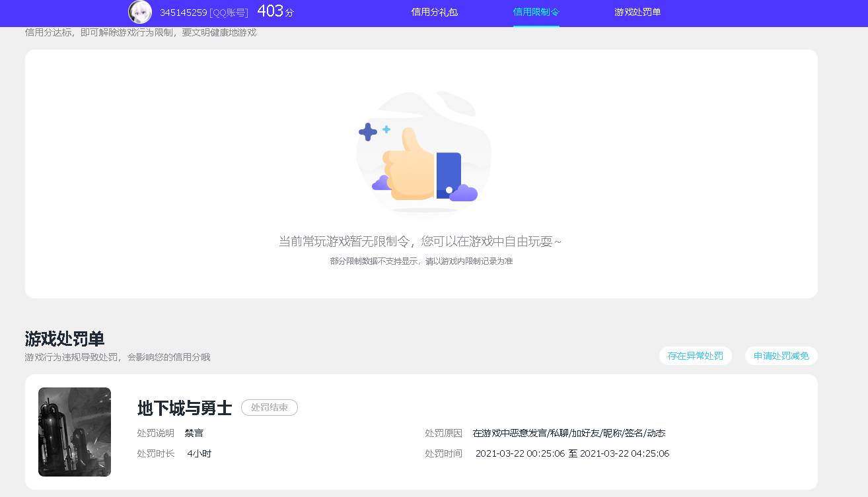This screenshot has width=868, height=497.
Task: Click the 处罚原因 violation reason text
Action: point(443,433)
